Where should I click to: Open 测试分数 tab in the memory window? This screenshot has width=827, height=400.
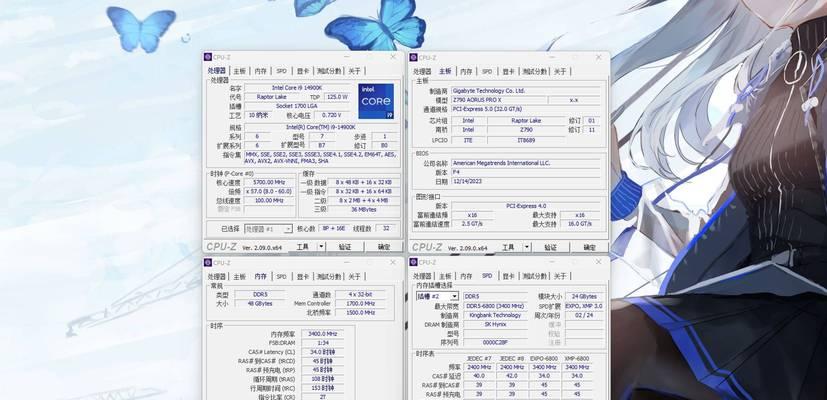click(x=328, y=277)
